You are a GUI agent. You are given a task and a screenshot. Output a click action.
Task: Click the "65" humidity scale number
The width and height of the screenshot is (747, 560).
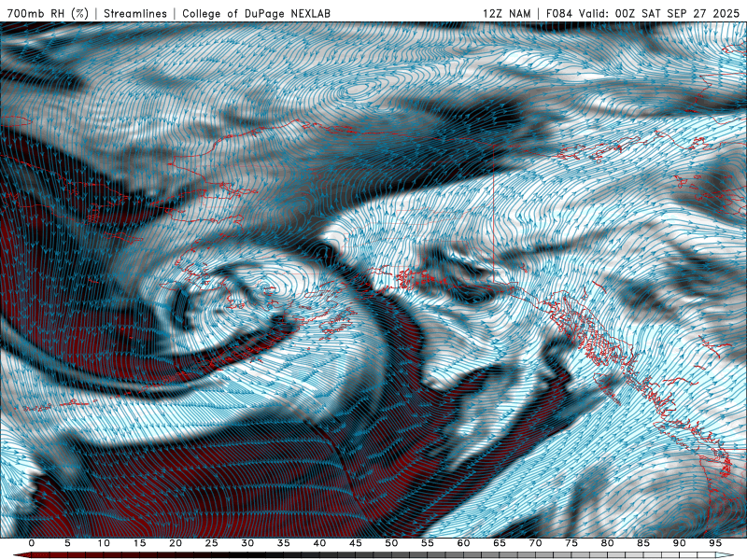(x=500, y=543)
